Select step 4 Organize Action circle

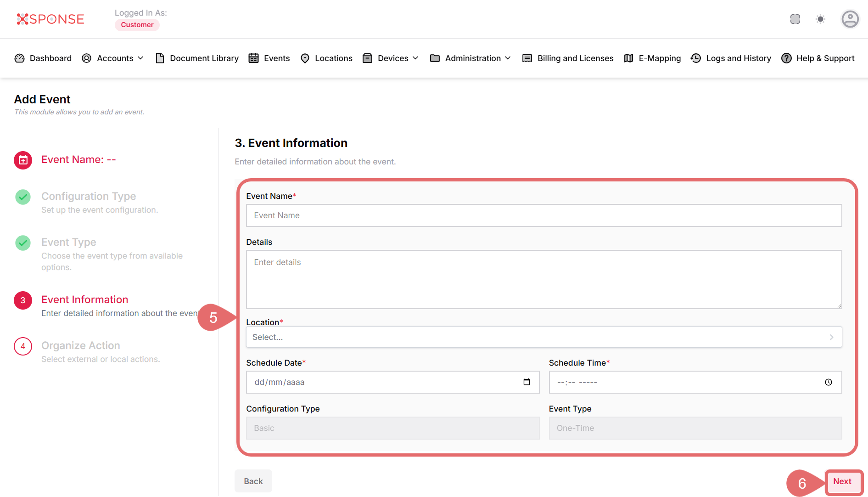[x=23, y=346]
